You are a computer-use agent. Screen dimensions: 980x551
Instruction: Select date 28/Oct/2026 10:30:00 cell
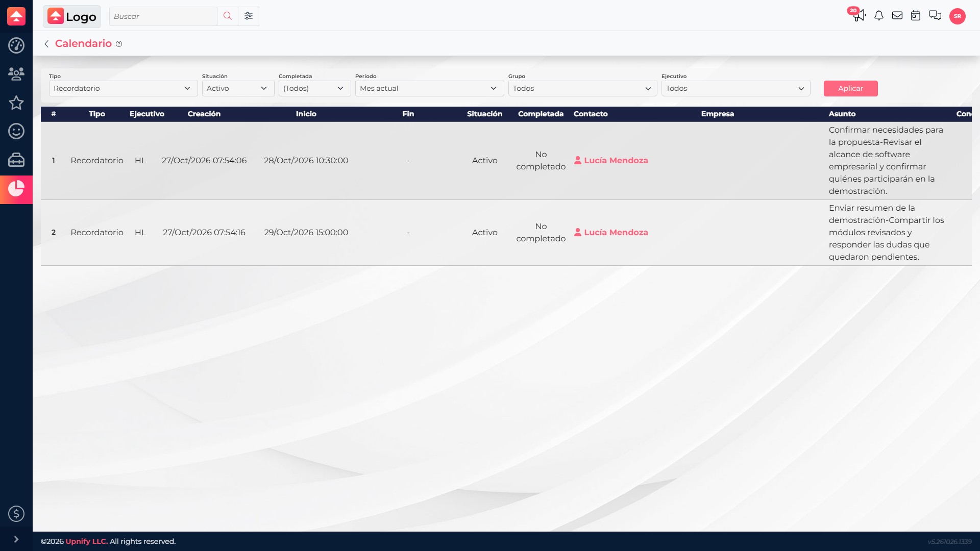click(306, 160)
